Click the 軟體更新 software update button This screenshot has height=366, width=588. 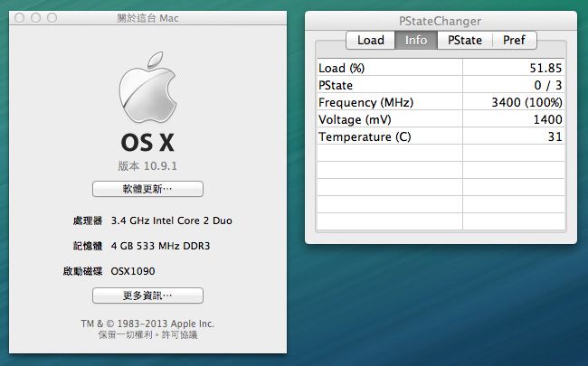click(x=147, y=189)
